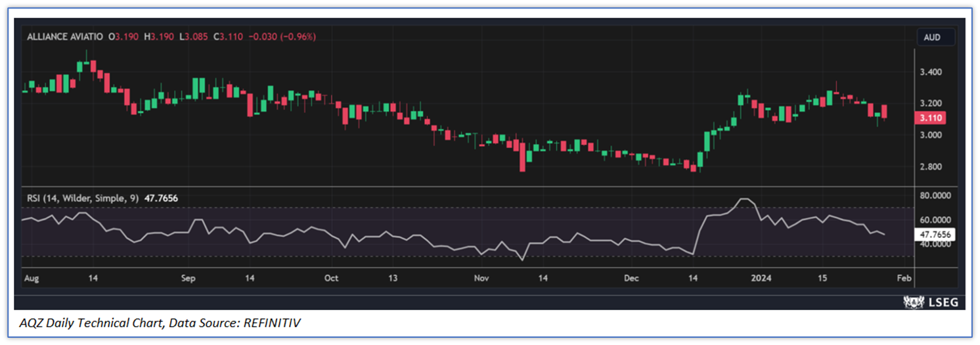Click the RSI value label 47.7656 on axis
Viewport: 980px width, 345px height.
pyautogui.click(x=935, y=234)
